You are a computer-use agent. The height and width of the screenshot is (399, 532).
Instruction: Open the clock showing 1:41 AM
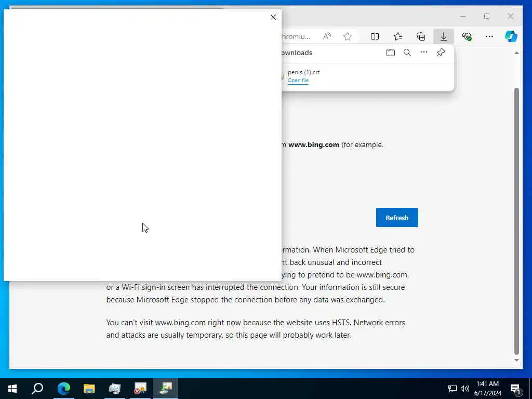[487, 389]
